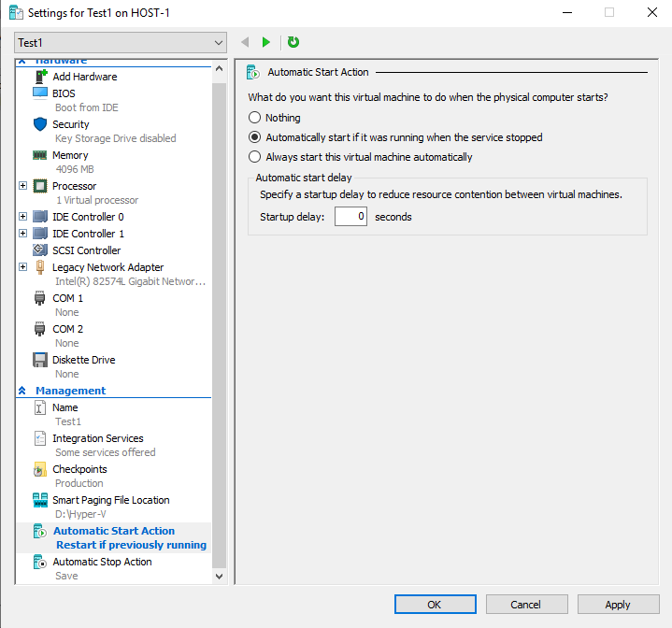This screenshot has height=628, width=672.
Task: Open the Test1 virtual machine dropdown
Action: pyautogui.click(x=121, y=42)
